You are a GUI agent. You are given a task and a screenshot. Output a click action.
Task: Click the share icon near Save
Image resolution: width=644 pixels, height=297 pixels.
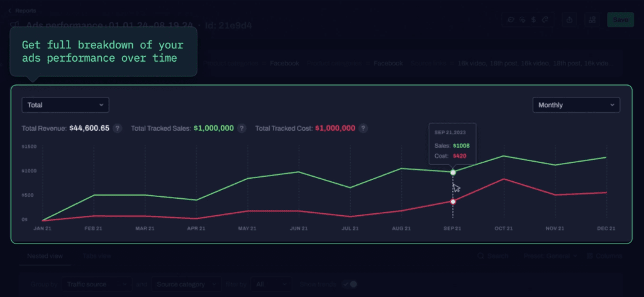(x=570, y=20)
